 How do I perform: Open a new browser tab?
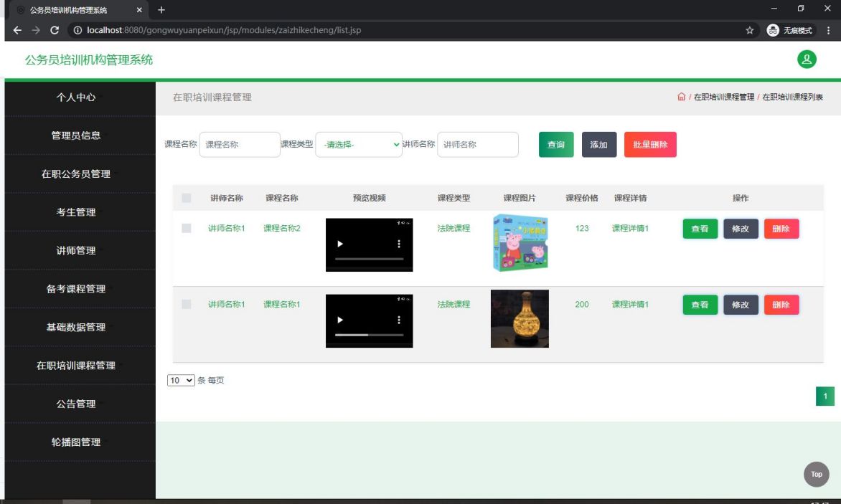pos(161,9)
